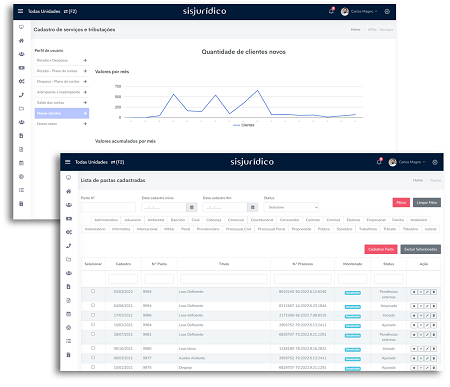Open the calendar icon in the back window sidebar

click(21, 163)
